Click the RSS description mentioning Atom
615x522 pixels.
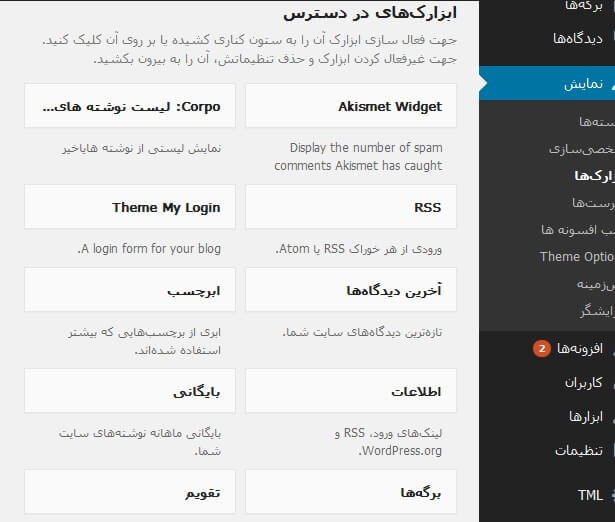358,249
